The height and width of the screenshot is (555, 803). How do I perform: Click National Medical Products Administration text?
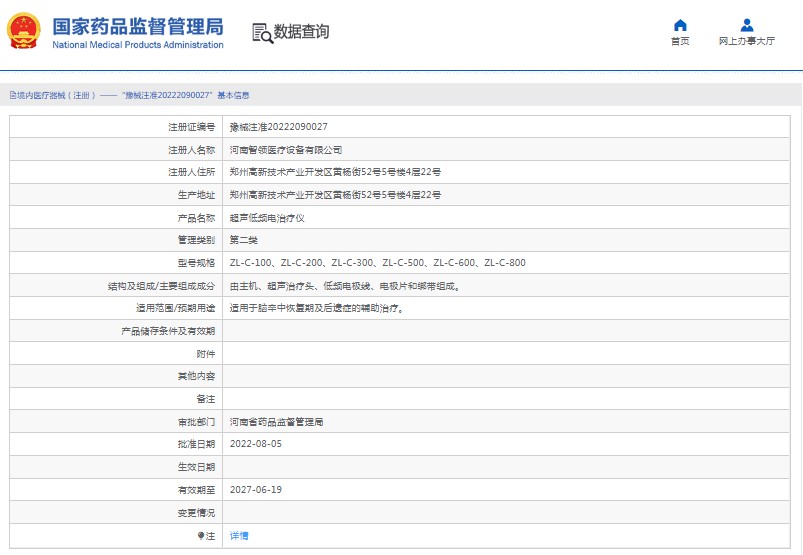click(138, 45)
